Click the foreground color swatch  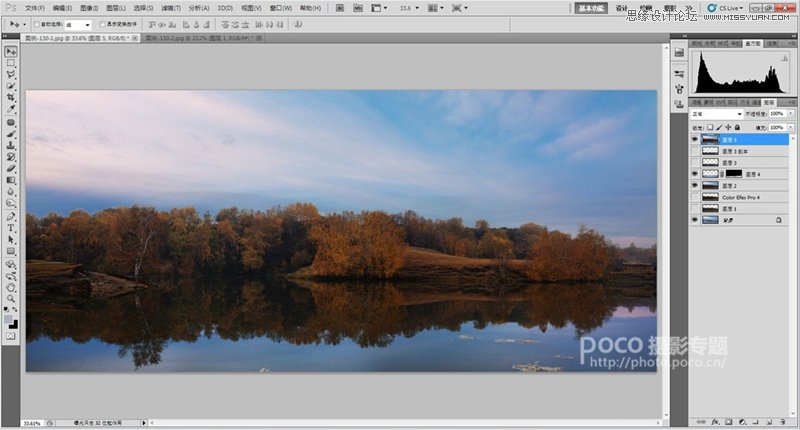point(9,319)
